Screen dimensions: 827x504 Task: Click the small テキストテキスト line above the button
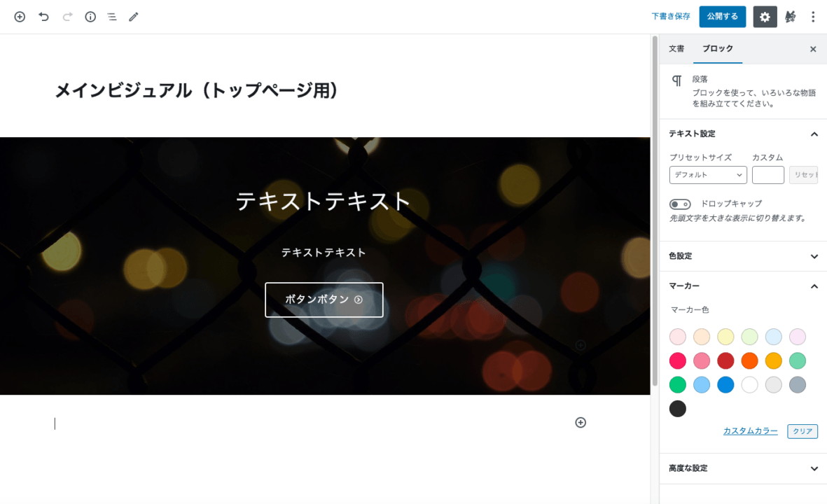[x=324, y=253]
